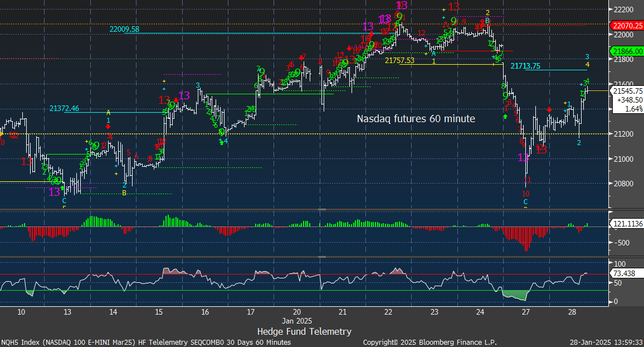Click the divider handle above the oscillator pane
The width and height of the screenshot is (644, 347).
pos(321,257)
